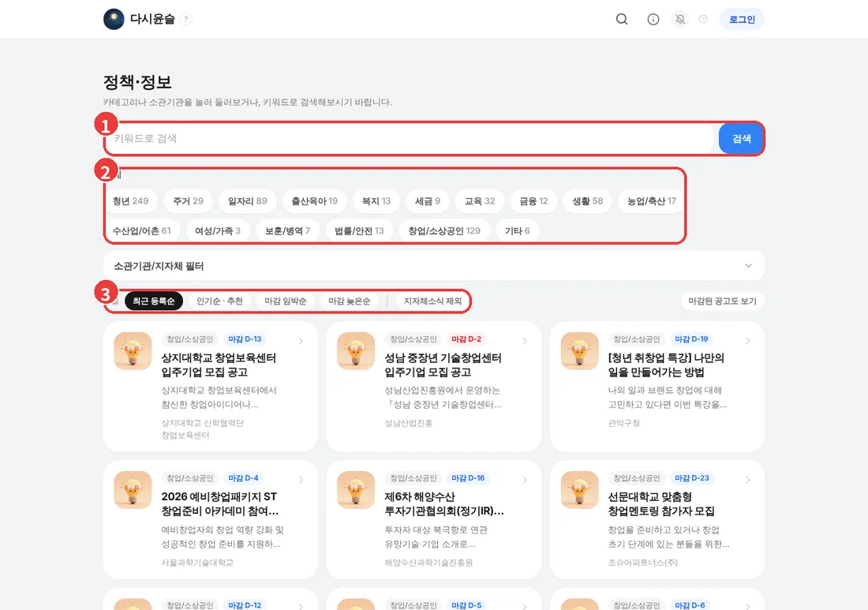Viewport: 868px width, 610px height.
Task: Click the 다시윤슬 moon logo icon
Action: pos(114,20)
